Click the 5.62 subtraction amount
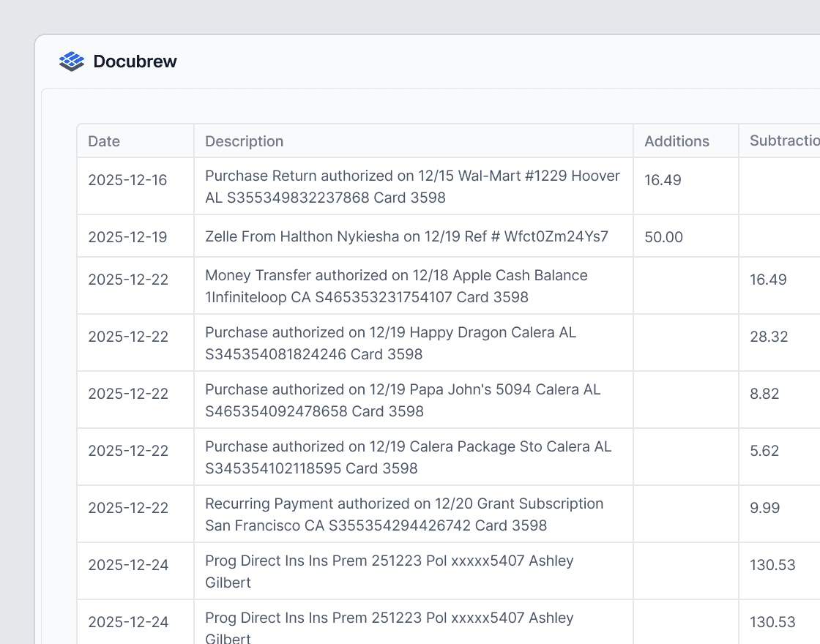Screen dimensions: 820x644 [764, 450]
